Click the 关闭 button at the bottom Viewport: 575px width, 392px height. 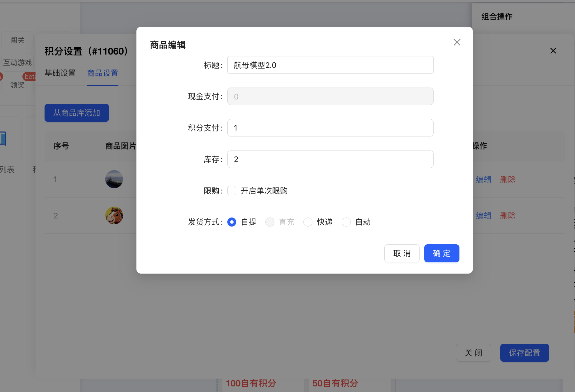point(473,353)
